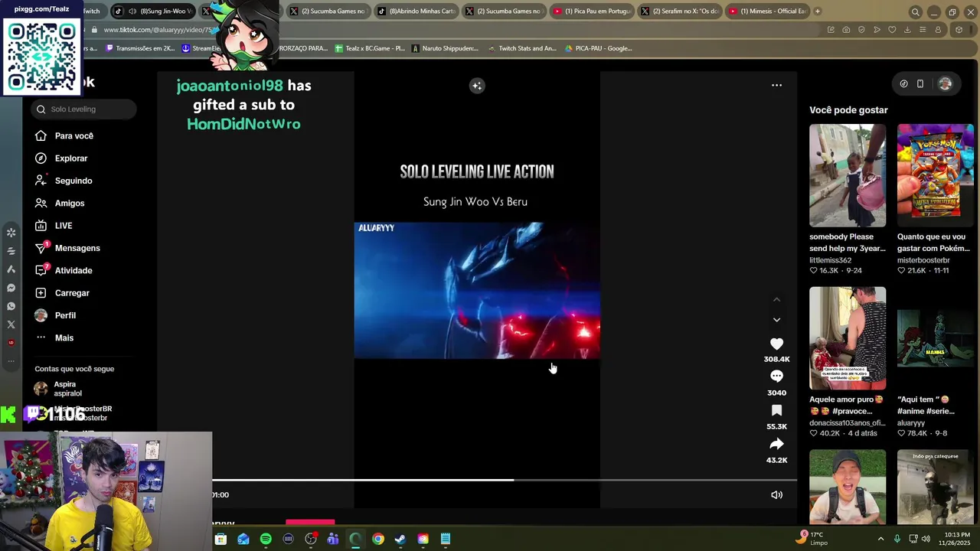Screen dimensions: 980x551
Task: Open Tealz x BC.Game bookmark
Action: (370, 48)
